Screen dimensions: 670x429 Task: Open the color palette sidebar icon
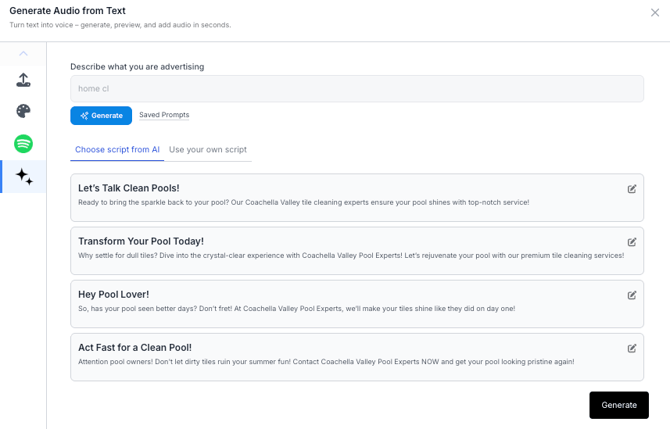tap(23, 111)
